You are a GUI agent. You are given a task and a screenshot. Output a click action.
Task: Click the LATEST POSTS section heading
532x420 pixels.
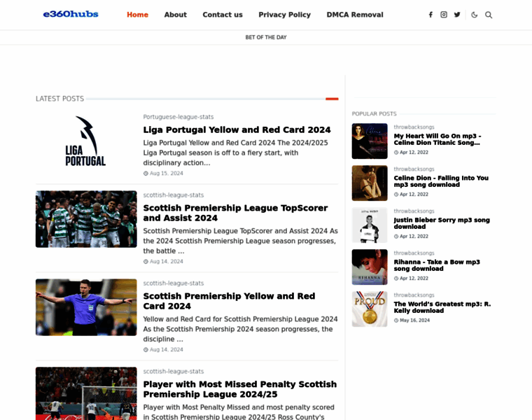pos(59,99)
